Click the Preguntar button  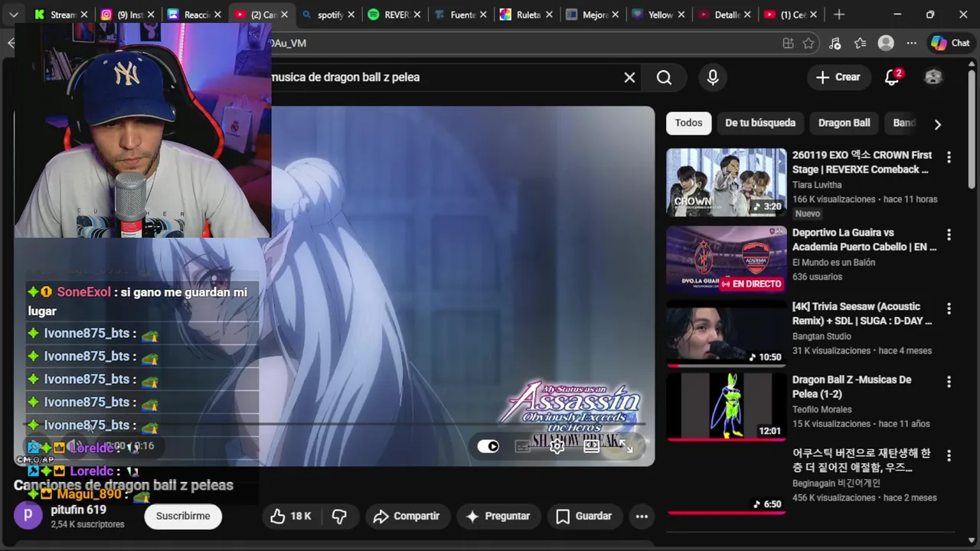click(x=498, y=517)
